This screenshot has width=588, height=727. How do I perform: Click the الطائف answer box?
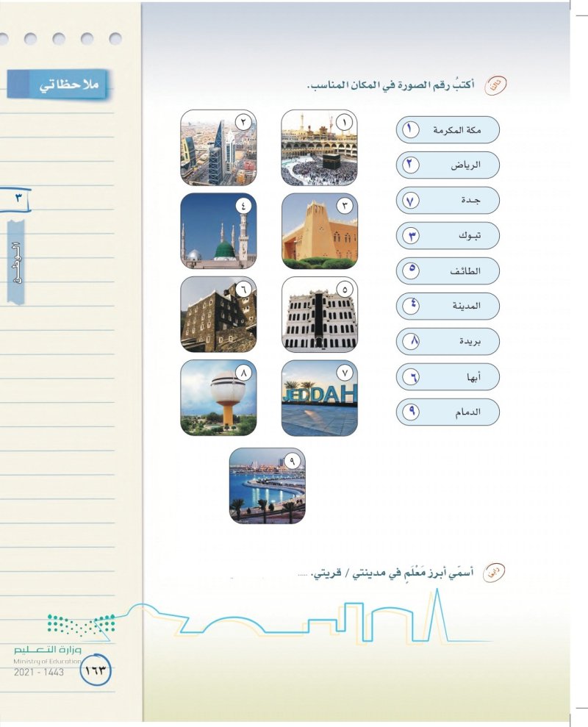click(x=448, y=271)
